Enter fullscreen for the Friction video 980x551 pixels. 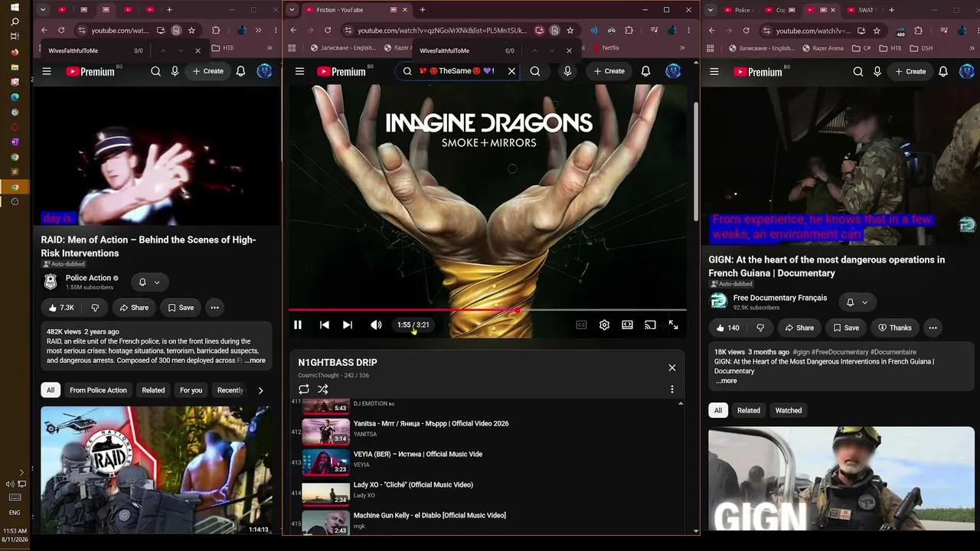pos(673,325)
